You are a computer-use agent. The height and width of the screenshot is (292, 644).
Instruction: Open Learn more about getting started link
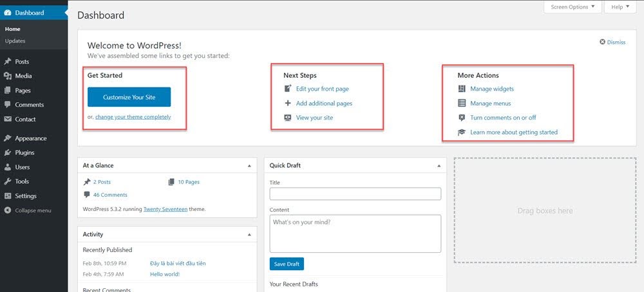coord(514,132)
